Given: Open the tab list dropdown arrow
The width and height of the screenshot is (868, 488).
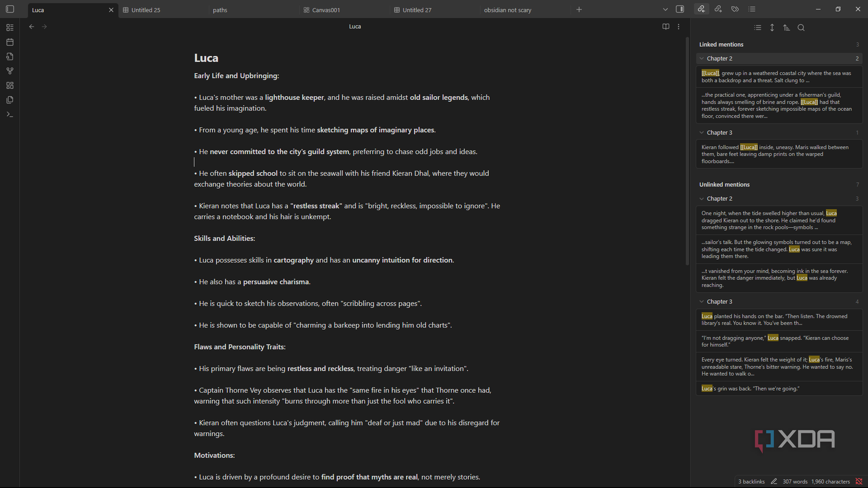Looking at the screenshot, I should 665,9.
